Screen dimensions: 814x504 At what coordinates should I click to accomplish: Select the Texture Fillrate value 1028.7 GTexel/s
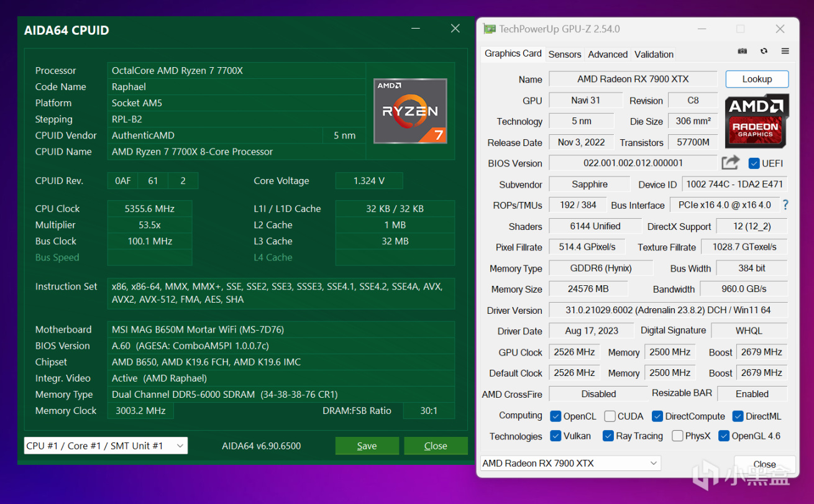pyautogui.click(x=744, y=247)
